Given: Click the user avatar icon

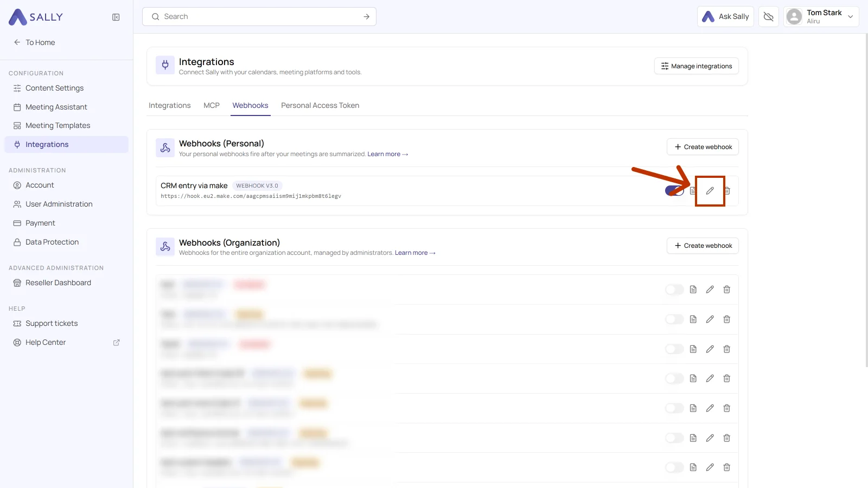Looking at the screenshot, I should (794, 17).
